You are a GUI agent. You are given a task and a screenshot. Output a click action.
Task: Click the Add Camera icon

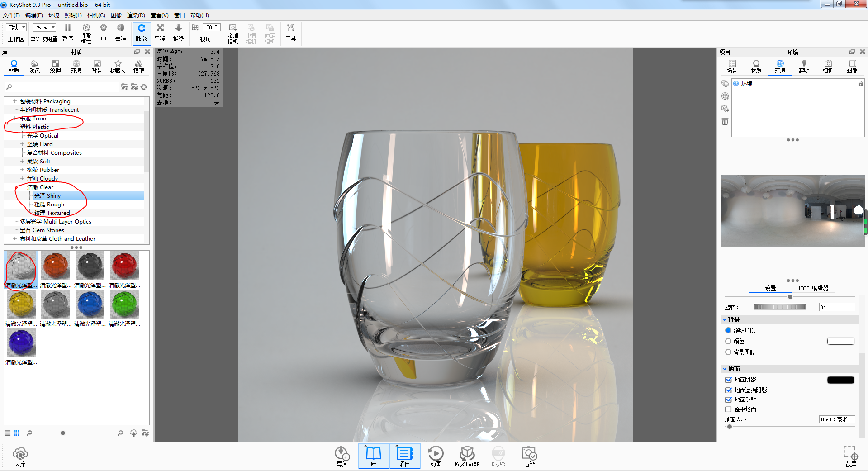click(233, 28)
